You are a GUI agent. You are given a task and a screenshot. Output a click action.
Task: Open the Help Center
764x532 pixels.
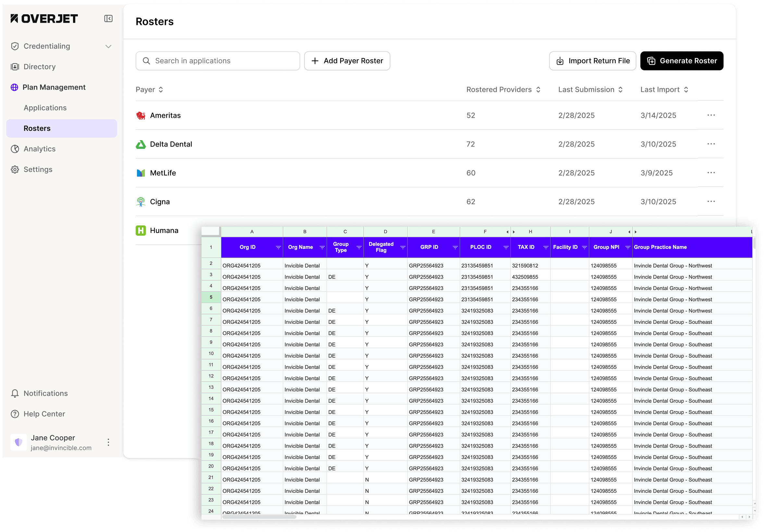point(44,414)
